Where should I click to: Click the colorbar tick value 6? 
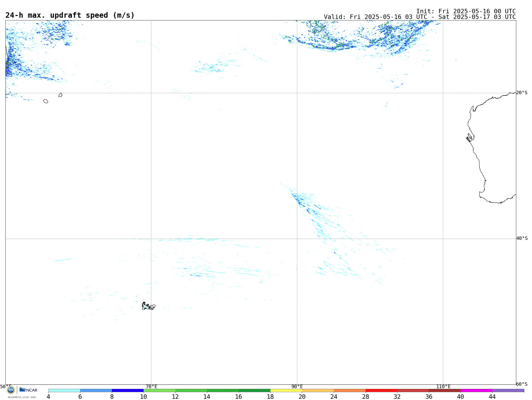coord(80,397)
